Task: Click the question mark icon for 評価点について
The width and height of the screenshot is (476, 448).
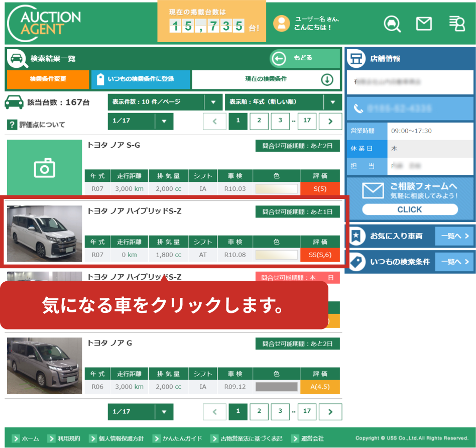Action: click(x=12, y=125)
